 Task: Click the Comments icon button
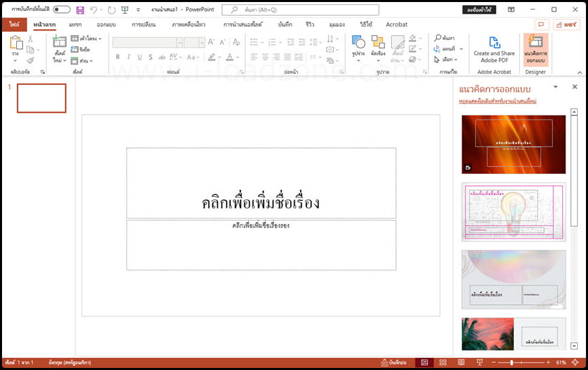coord(542,24)
